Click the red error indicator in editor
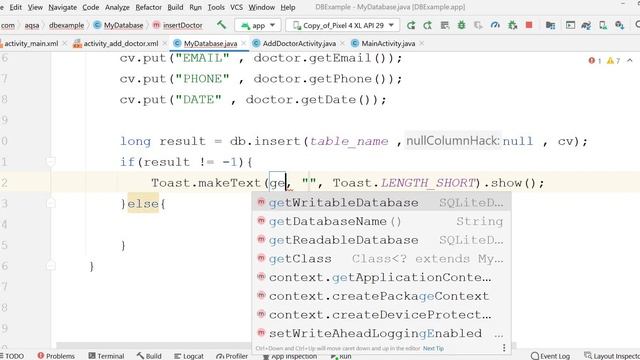Viewport: 640px width, 360px height. click(595, 61)
